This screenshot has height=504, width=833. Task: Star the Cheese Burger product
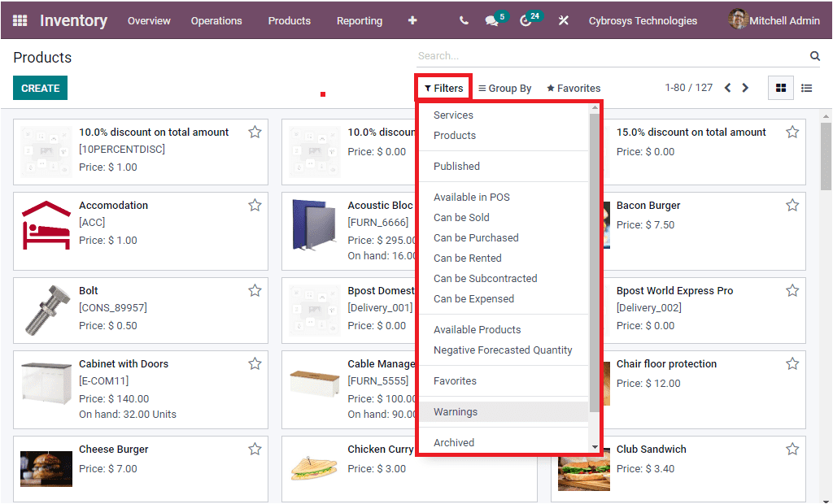(255, 448)
